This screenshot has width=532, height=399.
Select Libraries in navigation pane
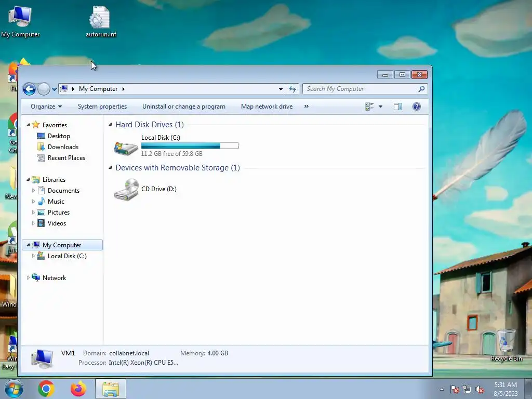54,179
